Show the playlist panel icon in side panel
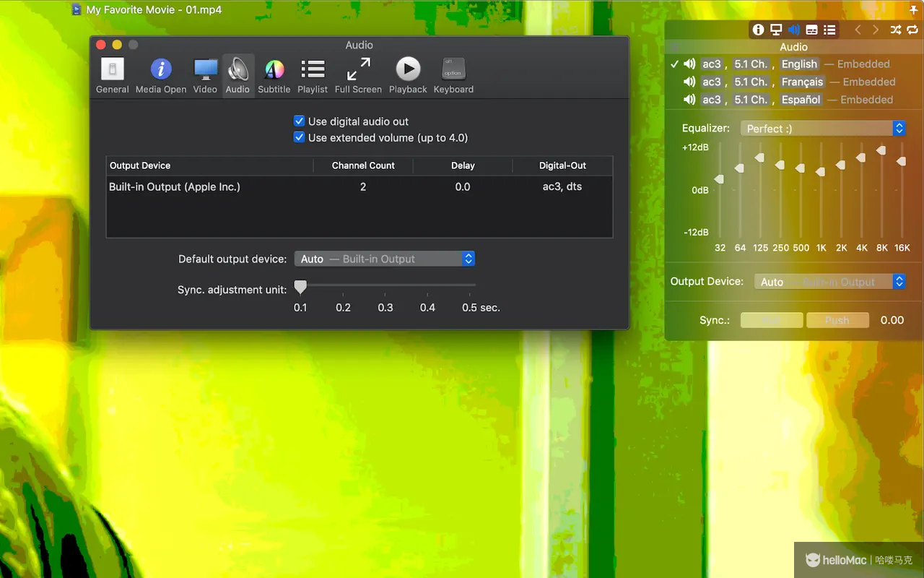This screenshot has height=578, width=924. (x=829, y=30)
